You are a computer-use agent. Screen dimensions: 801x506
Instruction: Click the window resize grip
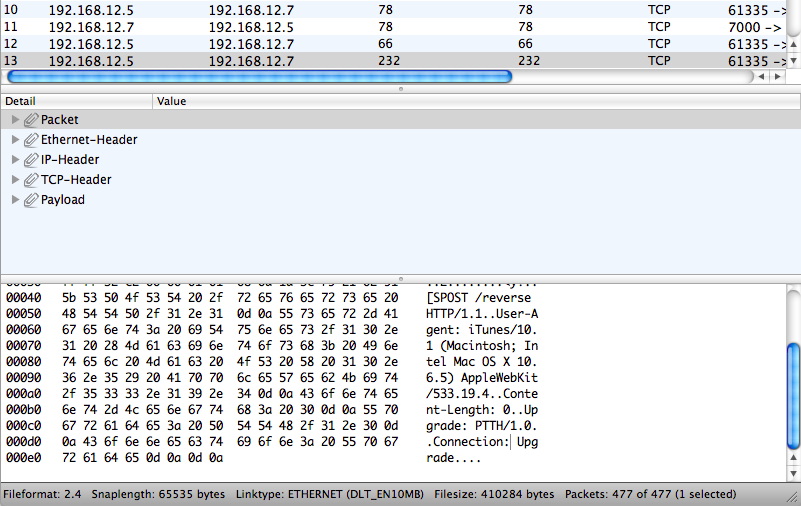pyautogui.click(x=793, y=497)
